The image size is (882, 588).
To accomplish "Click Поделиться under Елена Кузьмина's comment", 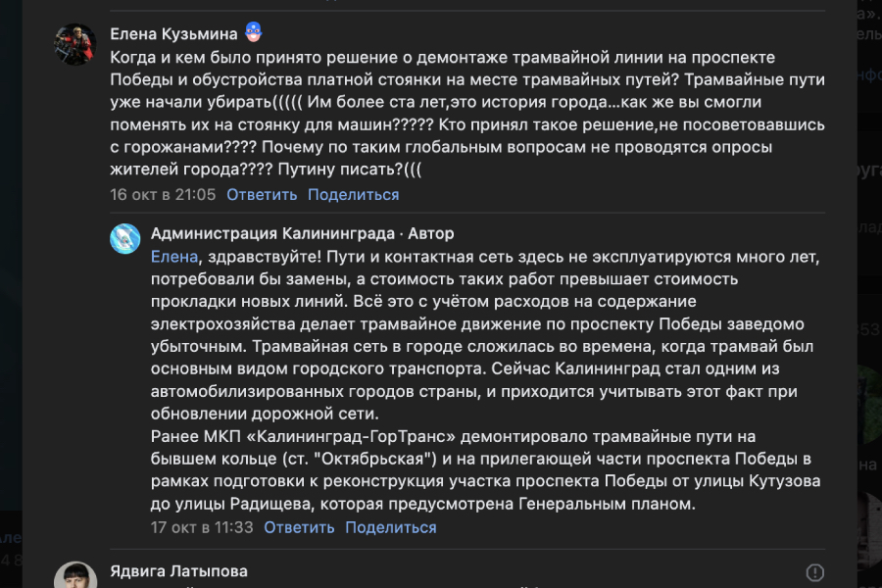I will (x=351, y=194).
